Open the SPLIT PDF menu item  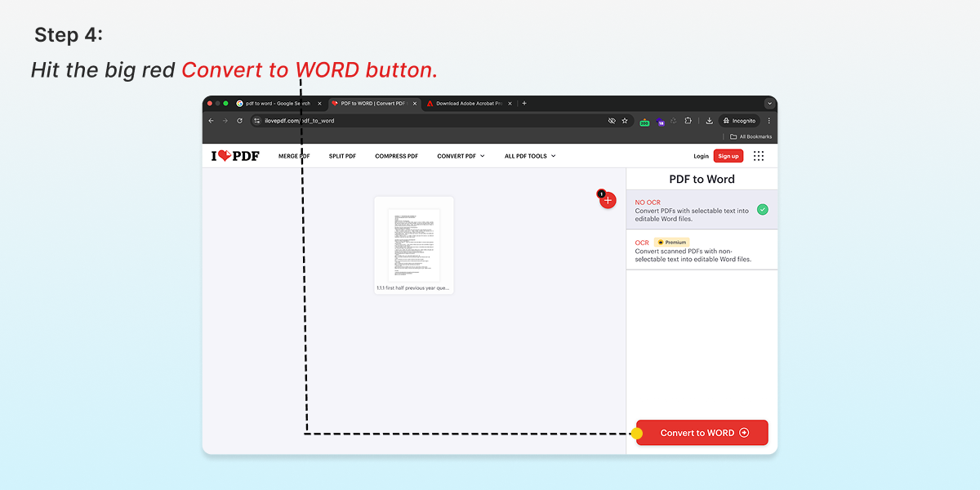click(341, 155)
